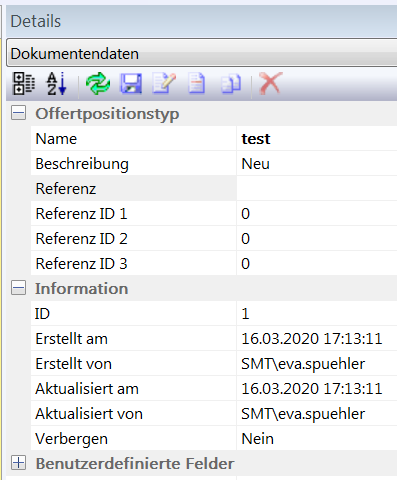Click the edit pencil note icon

tap(164, 83)
